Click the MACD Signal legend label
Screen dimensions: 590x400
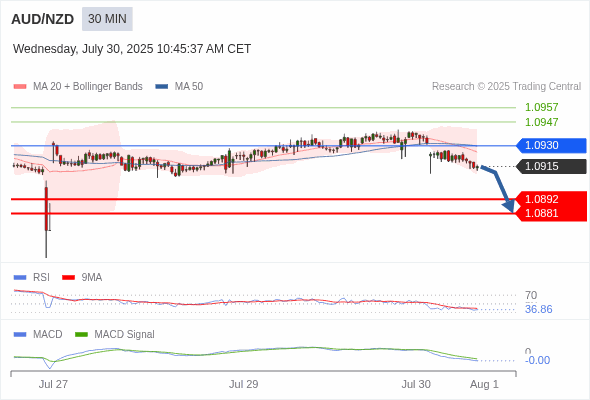point(124,334)
